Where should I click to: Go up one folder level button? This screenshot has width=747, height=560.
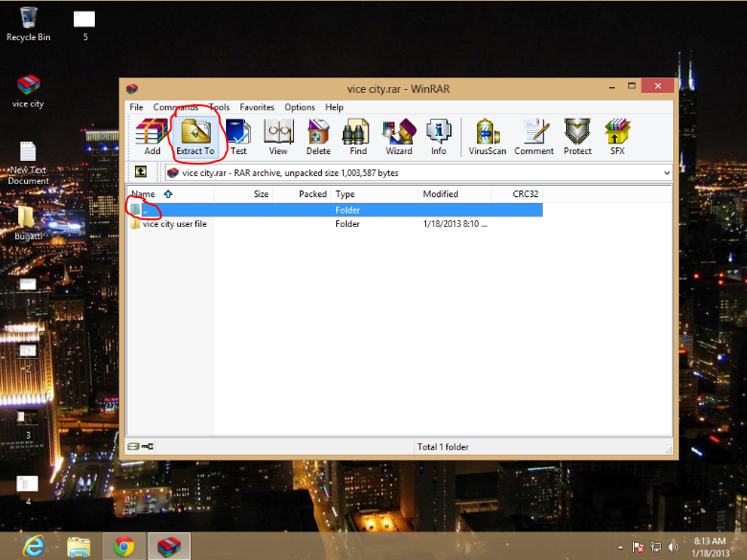[141, 172]
